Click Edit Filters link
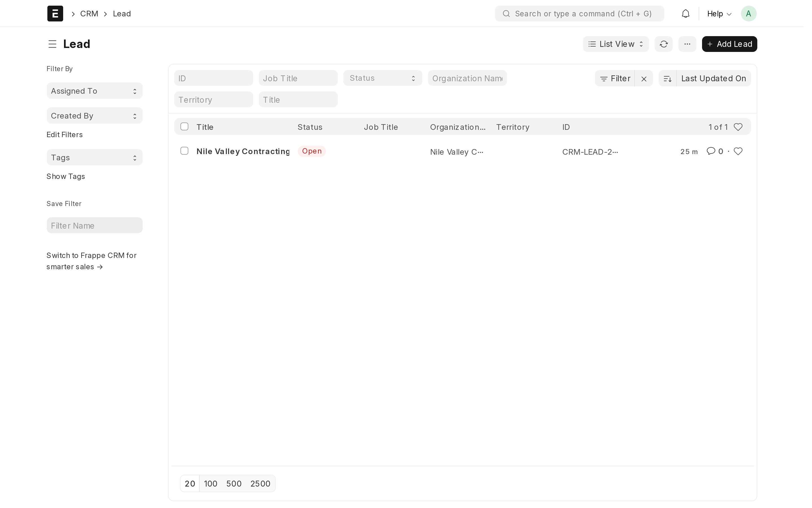812x508 pixels. tap(64, 135)
